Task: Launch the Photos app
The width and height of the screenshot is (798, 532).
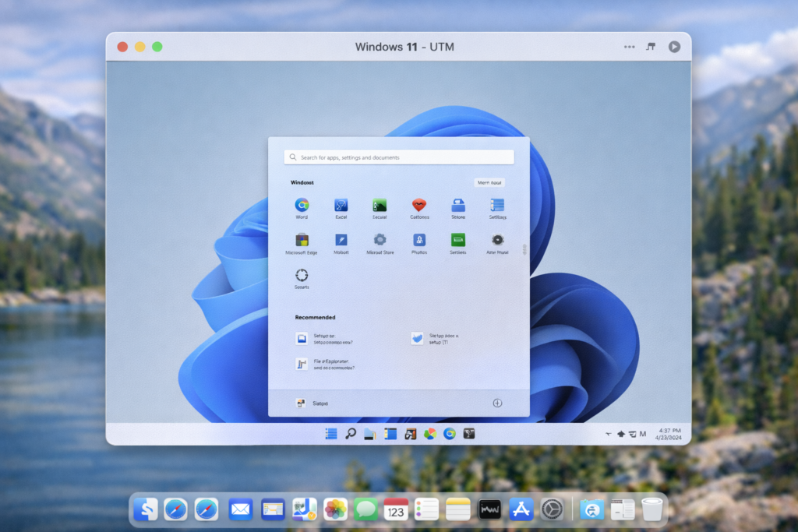Action: (419, 242)
